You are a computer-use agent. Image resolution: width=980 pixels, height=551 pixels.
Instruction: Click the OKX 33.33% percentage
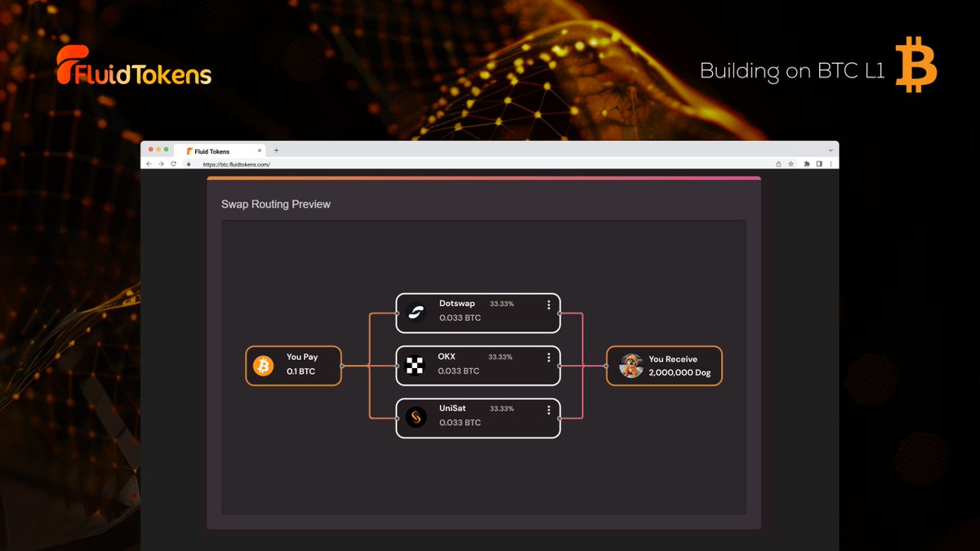[x=501, y=357]
